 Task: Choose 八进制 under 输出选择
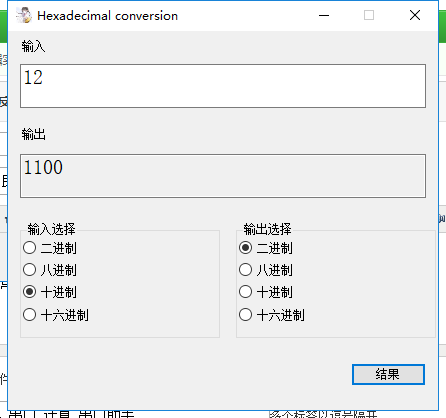coord(266,270)
